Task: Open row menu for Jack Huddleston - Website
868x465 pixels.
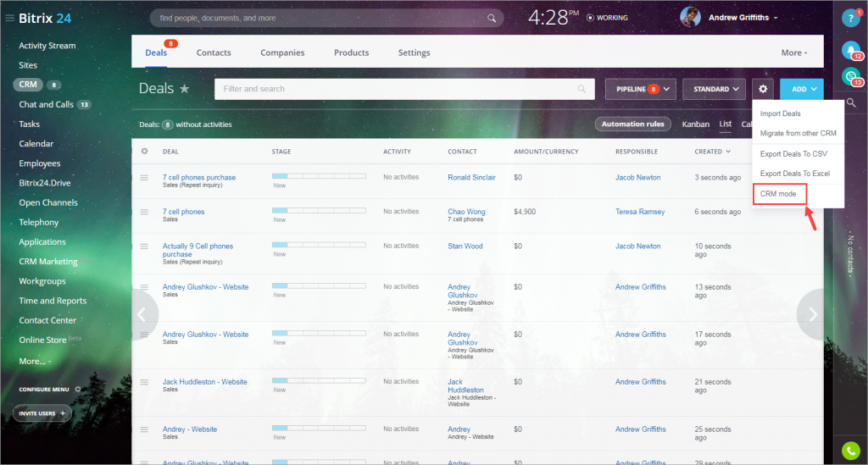Action: pos(144,382)
